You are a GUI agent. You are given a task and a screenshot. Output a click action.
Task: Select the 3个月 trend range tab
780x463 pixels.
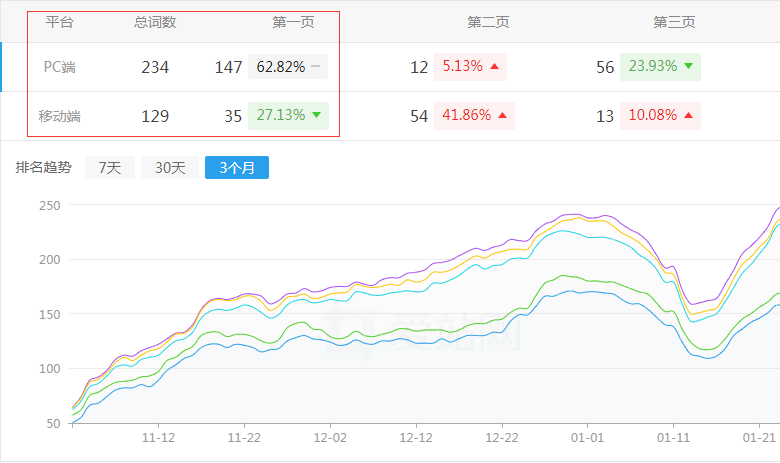(237, 168)
